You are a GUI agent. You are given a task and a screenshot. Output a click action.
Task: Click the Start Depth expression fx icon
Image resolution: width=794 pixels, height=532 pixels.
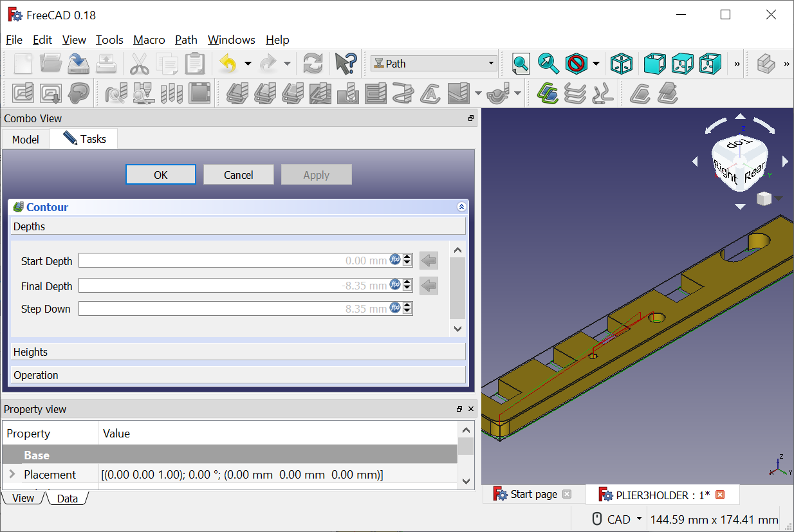pyautogui.click(x=395, y=259)
